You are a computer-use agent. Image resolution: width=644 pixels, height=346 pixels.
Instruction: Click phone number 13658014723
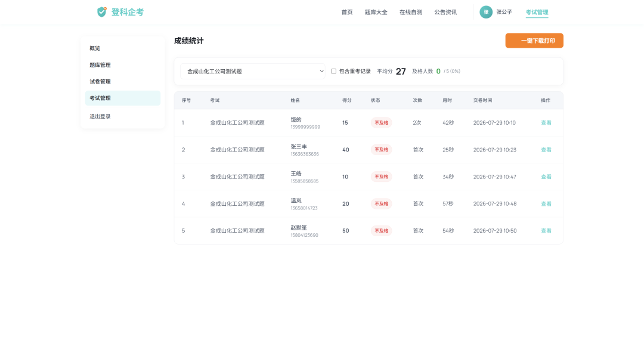coord(304,208)
